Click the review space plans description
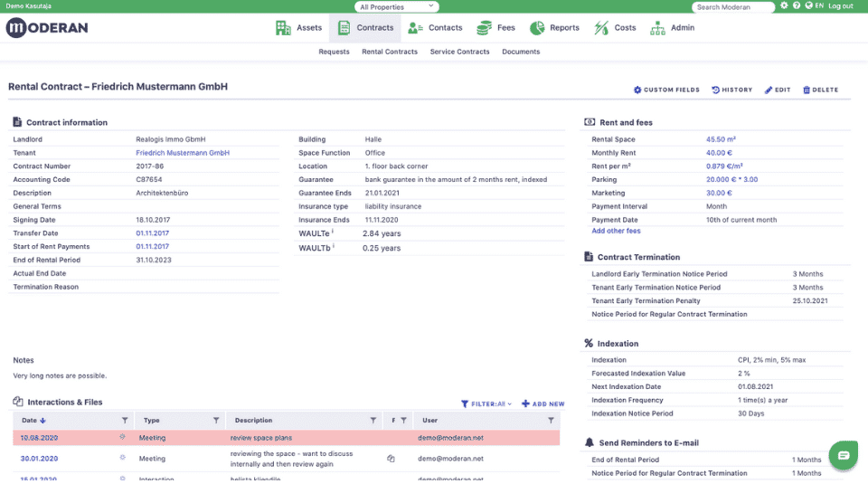 tap(260, 438)
